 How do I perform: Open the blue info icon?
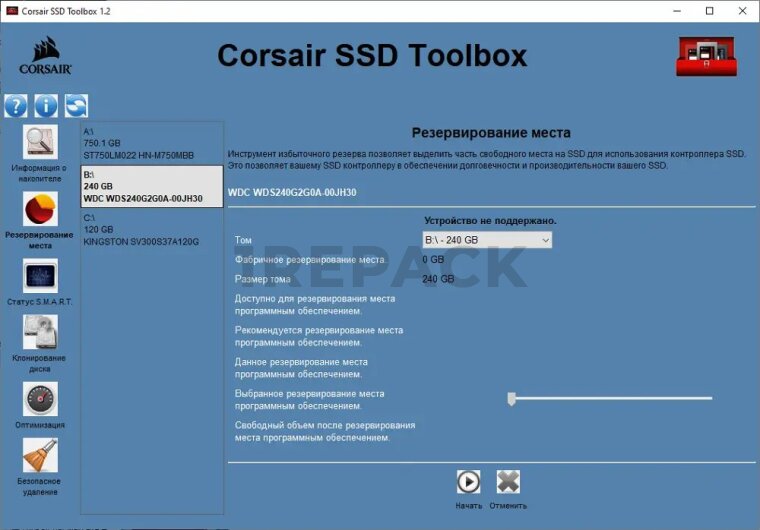pyautogui.click(x=46, y=106)
